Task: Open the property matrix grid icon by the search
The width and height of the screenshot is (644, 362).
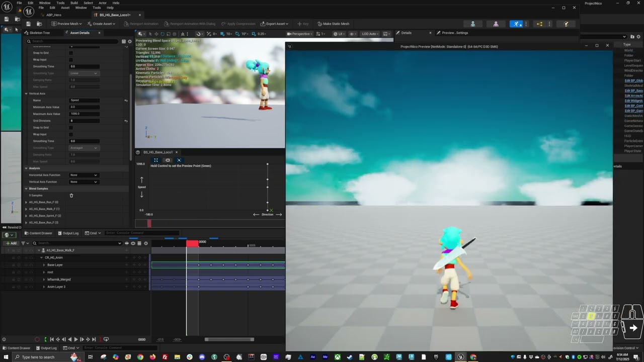Action: (124, 41)
